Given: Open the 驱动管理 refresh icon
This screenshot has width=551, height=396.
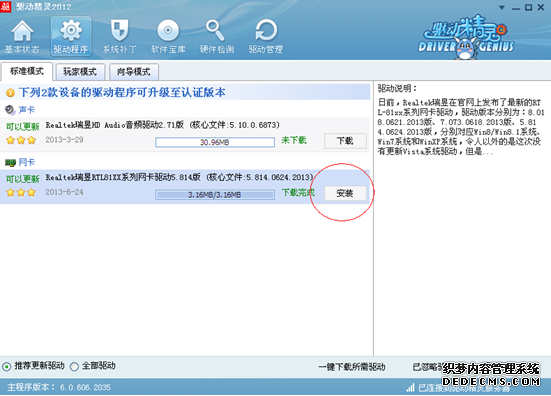Looking at the screenshot, I should point(266,36).
